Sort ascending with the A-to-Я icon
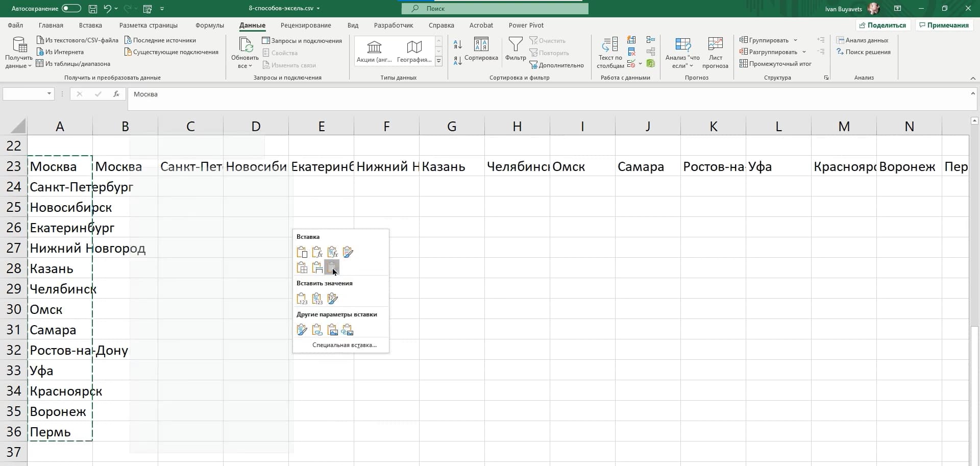This screenshot has height=466, width=980. [x=458, y=45]
